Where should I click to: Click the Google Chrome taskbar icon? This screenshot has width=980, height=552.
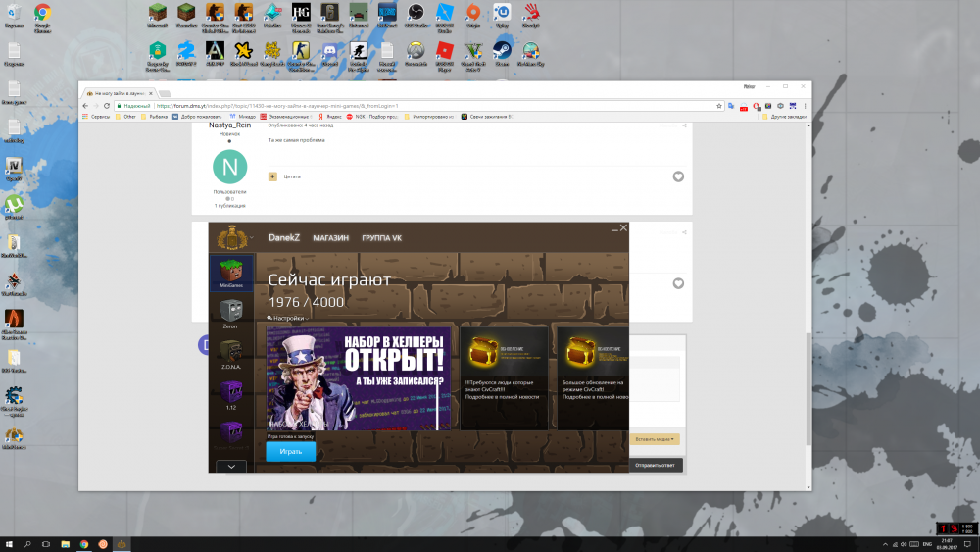(x=84, y=543)
